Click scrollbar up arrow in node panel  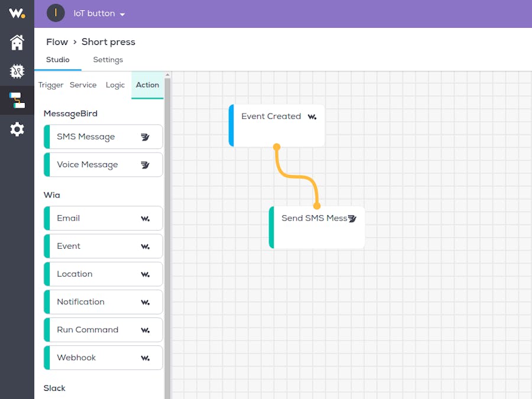pyautogui.click(x=167, y=74)
